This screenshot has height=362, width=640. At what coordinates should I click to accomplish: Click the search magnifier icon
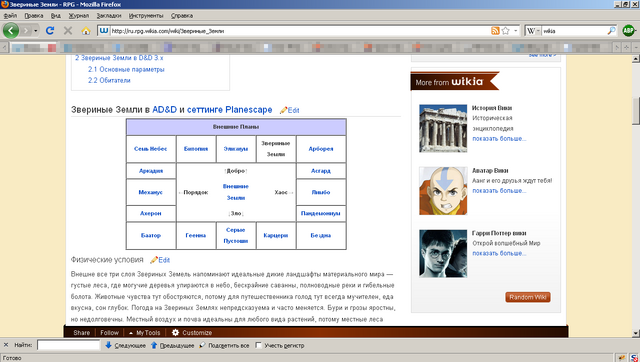pos(611,31)
